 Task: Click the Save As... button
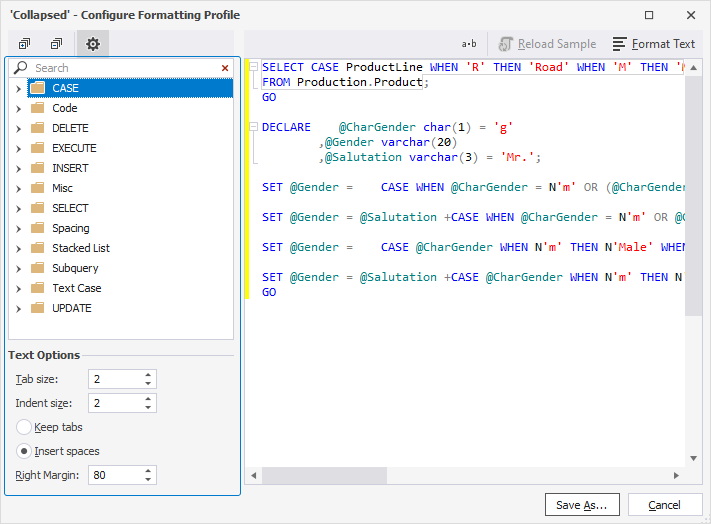(x=582, y=505)
